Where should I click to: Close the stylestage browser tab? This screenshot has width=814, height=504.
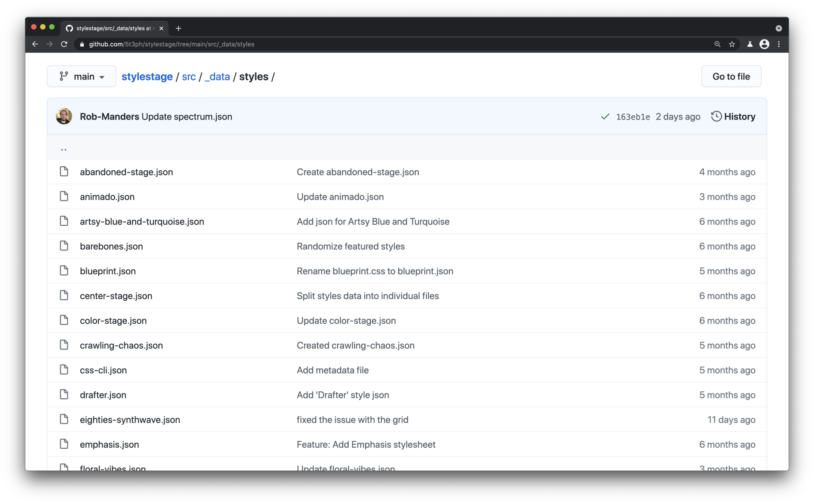click(161, 28)
